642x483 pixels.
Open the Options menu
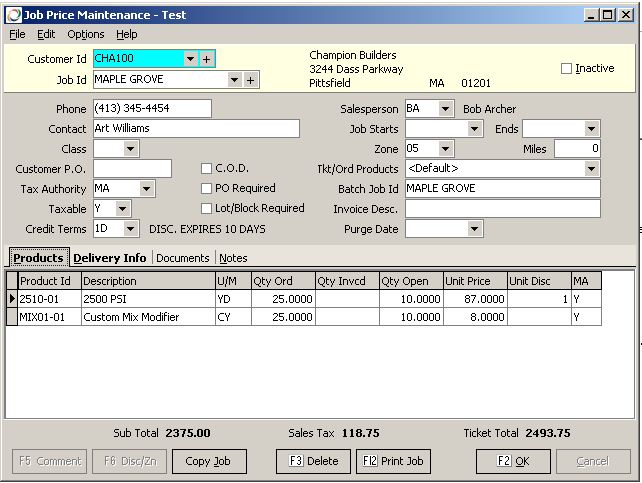pos(86,34)
